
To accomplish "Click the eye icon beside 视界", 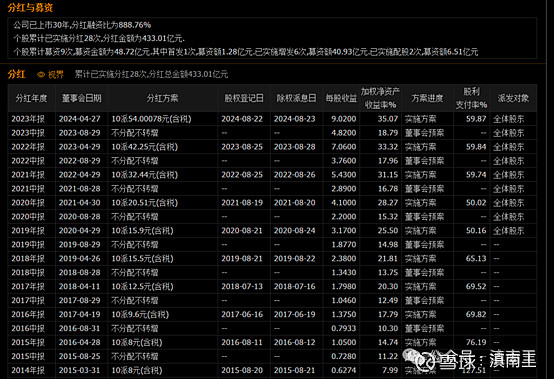I will pyautogui.click(x=41, y=75).
